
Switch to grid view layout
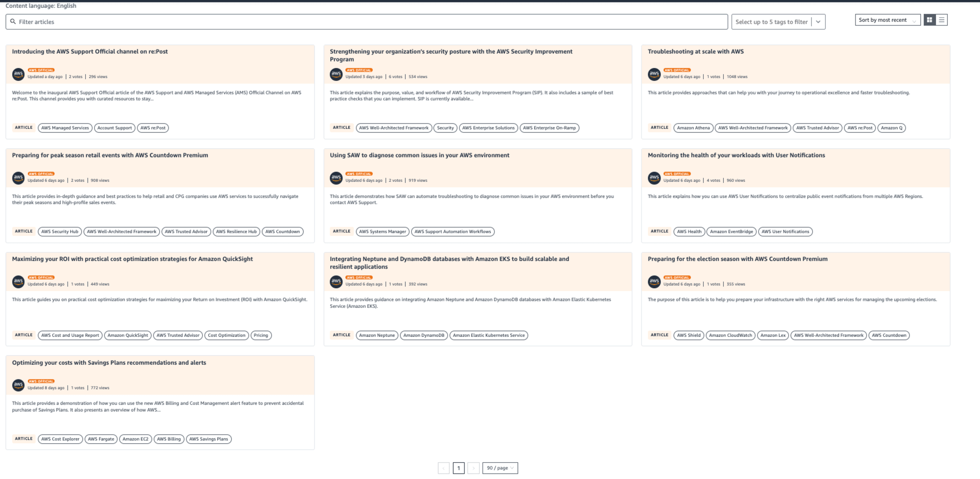tap(930, 20)
